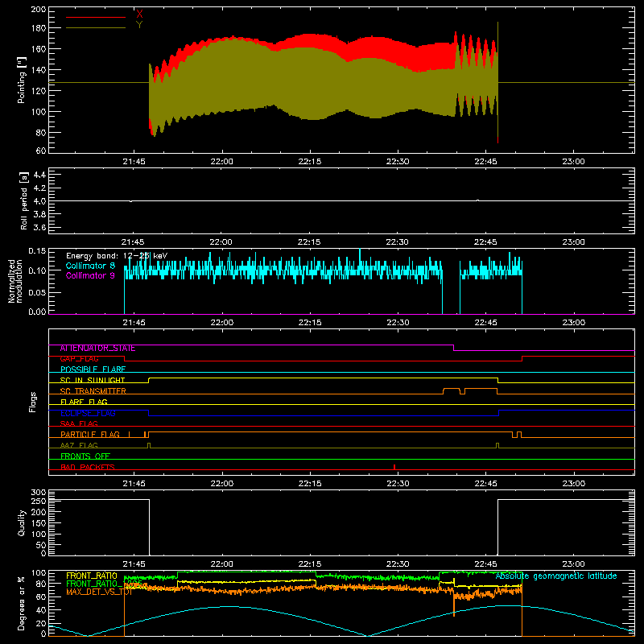Click the 300 value on Quality axis
This screenshot has height=644, width=644.
(x=39, y=493)
